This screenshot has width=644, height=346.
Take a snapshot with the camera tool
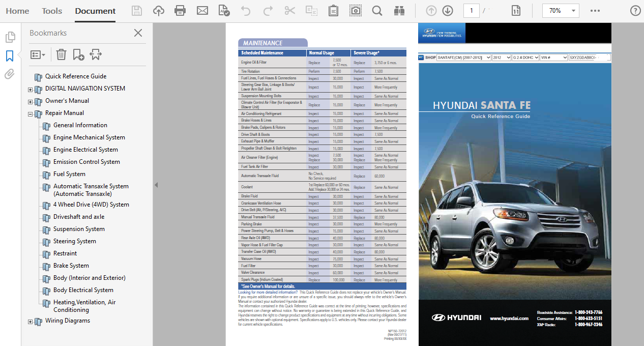point(356,11)
